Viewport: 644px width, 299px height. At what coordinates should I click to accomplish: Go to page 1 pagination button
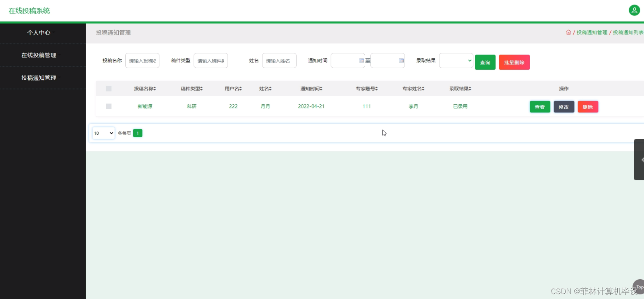coord(138,133)
